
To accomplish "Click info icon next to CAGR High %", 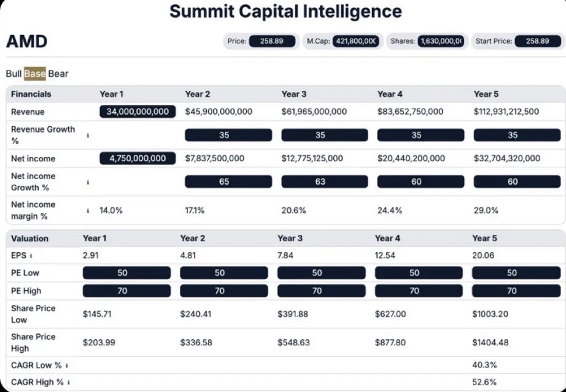I will [69, 382].
